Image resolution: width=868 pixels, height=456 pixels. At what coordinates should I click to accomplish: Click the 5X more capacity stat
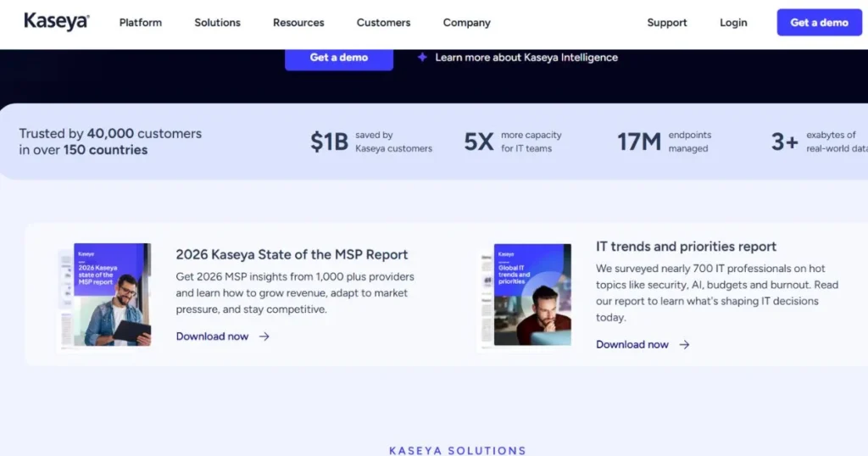[513, 142]
